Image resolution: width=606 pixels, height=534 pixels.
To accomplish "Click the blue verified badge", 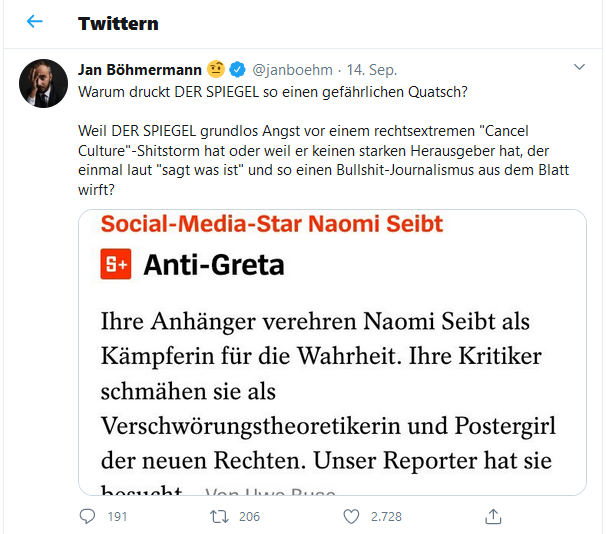I will tap(237, 69).
